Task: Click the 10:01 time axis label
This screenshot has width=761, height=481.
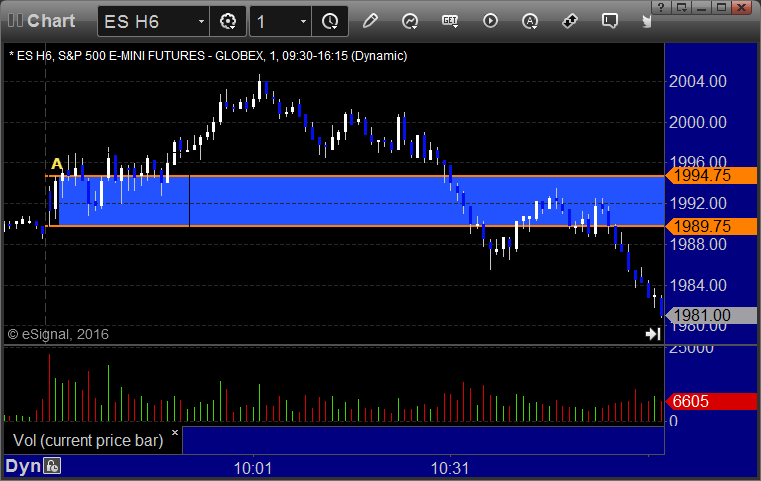Action: click(x=253, y=468)
